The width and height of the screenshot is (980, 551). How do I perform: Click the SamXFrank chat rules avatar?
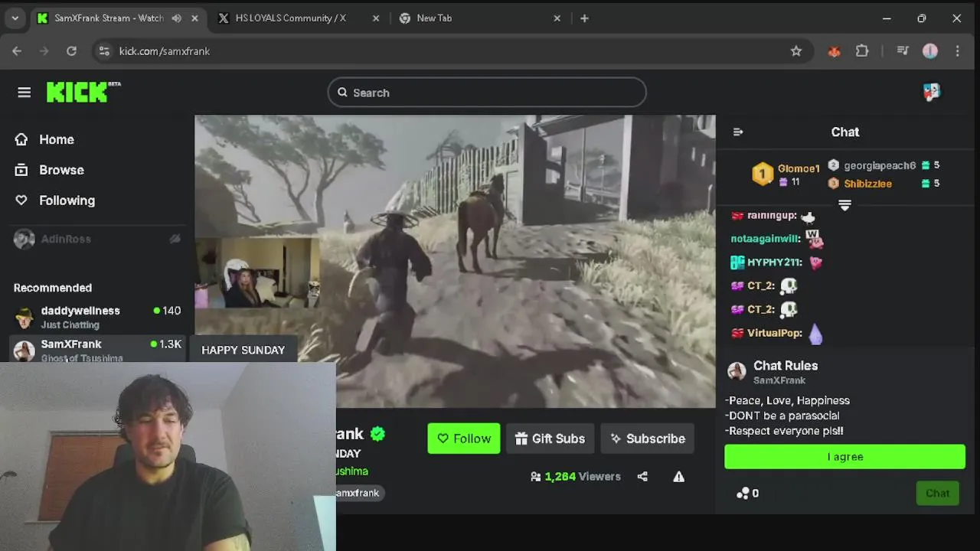(x=737, y=372)
